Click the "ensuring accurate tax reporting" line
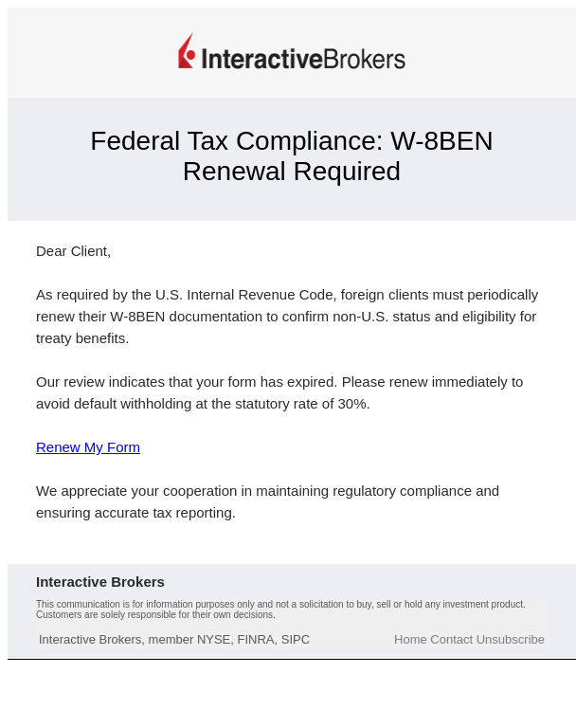Screen dimensions: 576x728 point(135,513)
